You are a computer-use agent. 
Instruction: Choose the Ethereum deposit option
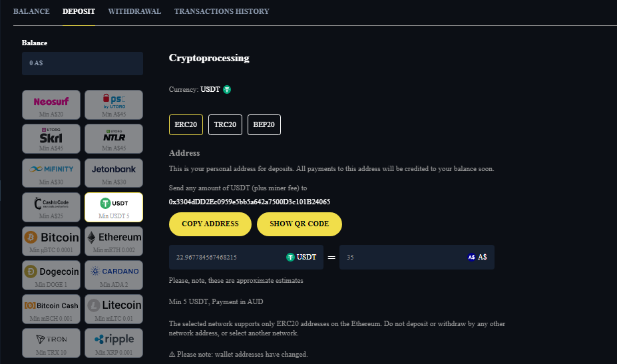tap(114, 241)
